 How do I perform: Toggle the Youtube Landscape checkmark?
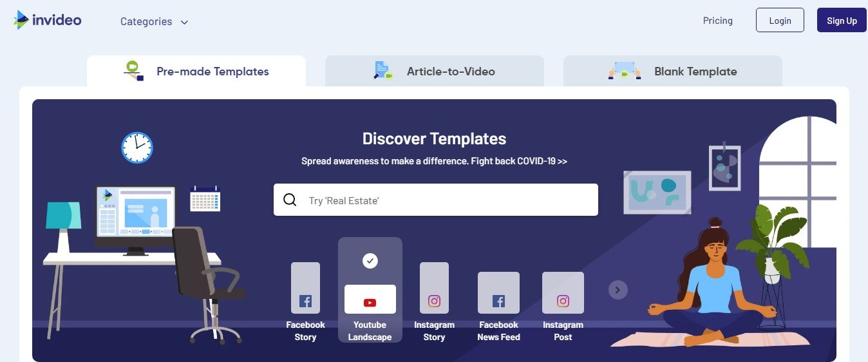(x=370, y=261)
